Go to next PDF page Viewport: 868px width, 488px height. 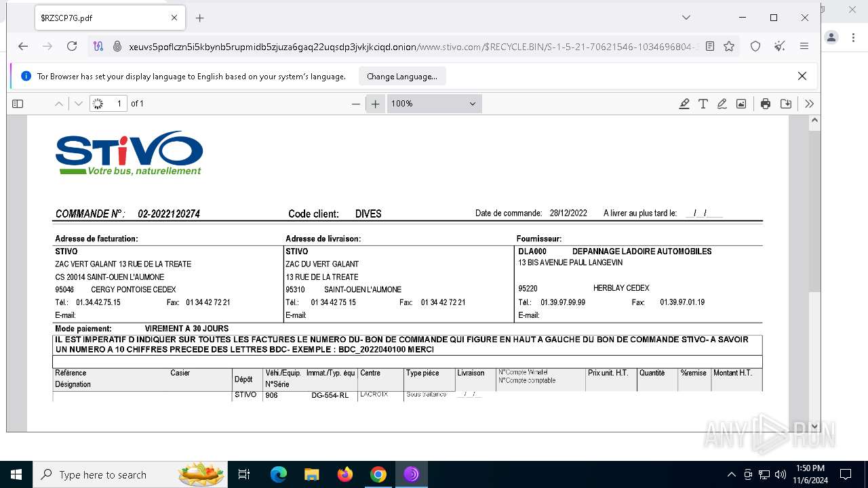click(x=79, y=104)
